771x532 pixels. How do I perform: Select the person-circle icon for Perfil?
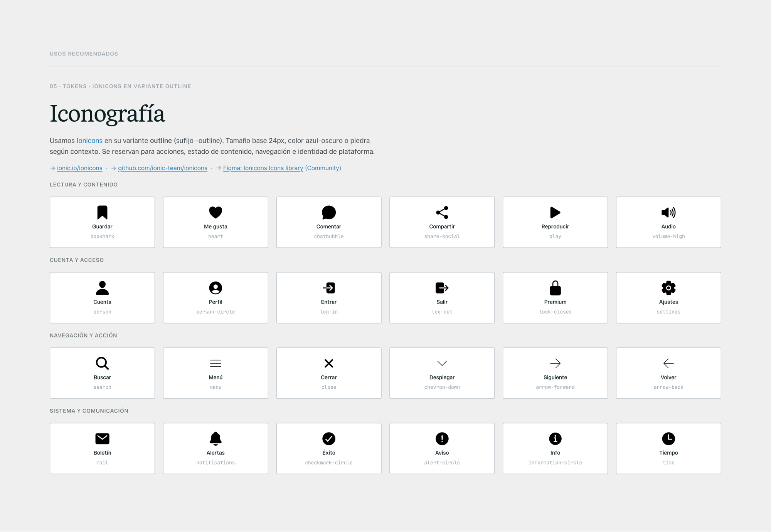(215, 288)
